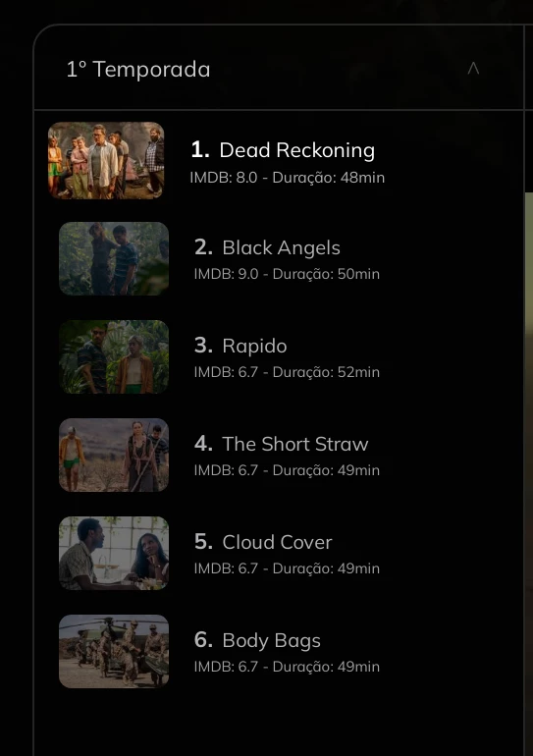Click IMDB 9.0 info under Black Angels
This screenshot has height=756, width=533.
(x=226, y=274)
